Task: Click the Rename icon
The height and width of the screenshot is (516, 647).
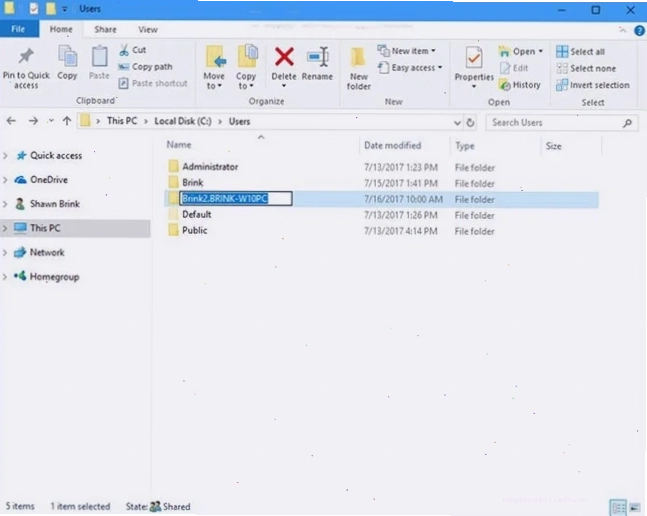Action: (x=318, y=57)
